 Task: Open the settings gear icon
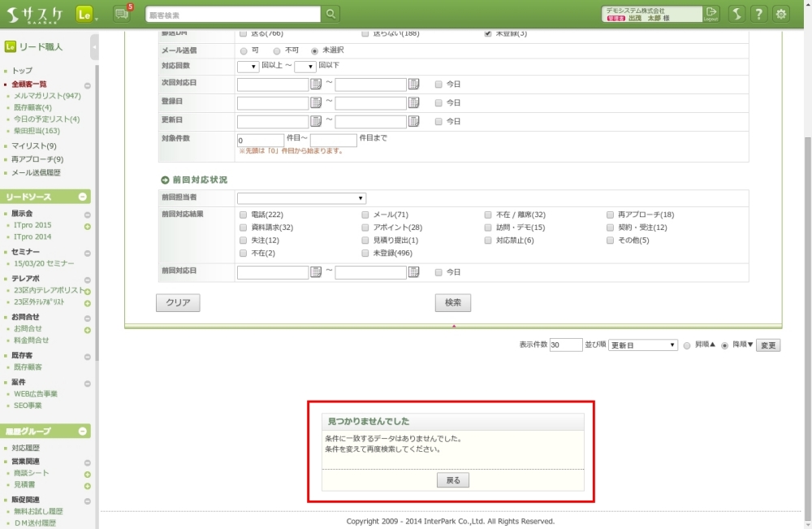781,14
